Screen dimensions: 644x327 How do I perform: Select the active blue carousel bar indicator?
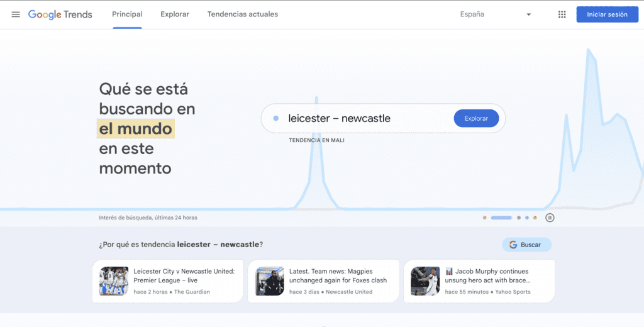tap(501, 218)
